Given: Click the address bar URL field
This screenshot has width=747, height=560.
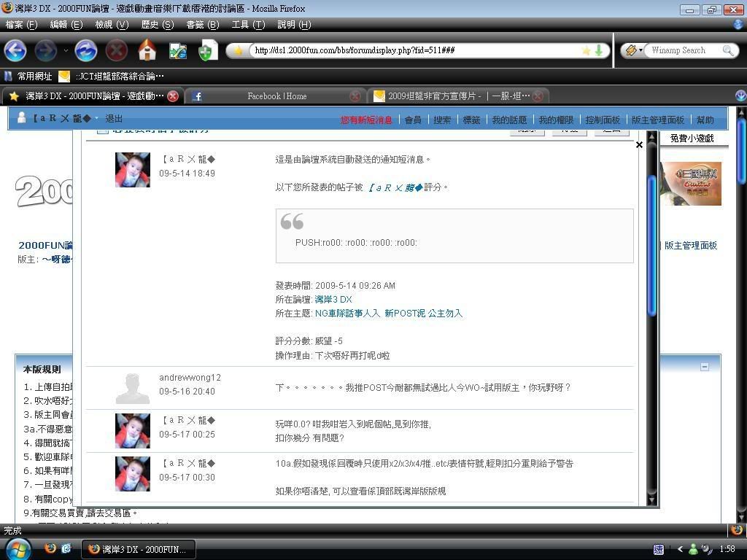Looking at the screenshot, I should (409, 50).
